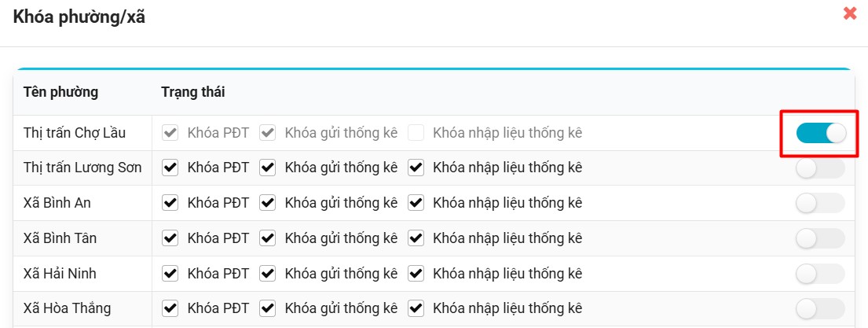Viewport: 868px width, 328px height.
Task: Turn on the Xã Hải Ninh toggle
Action: coord(820,274)
